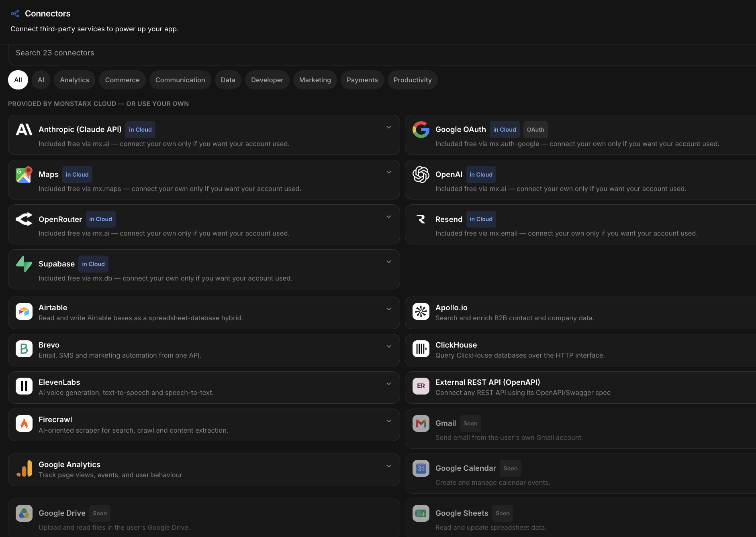
Task: Click the OpenRouter logo icon
Action: [x=24, y=219]
